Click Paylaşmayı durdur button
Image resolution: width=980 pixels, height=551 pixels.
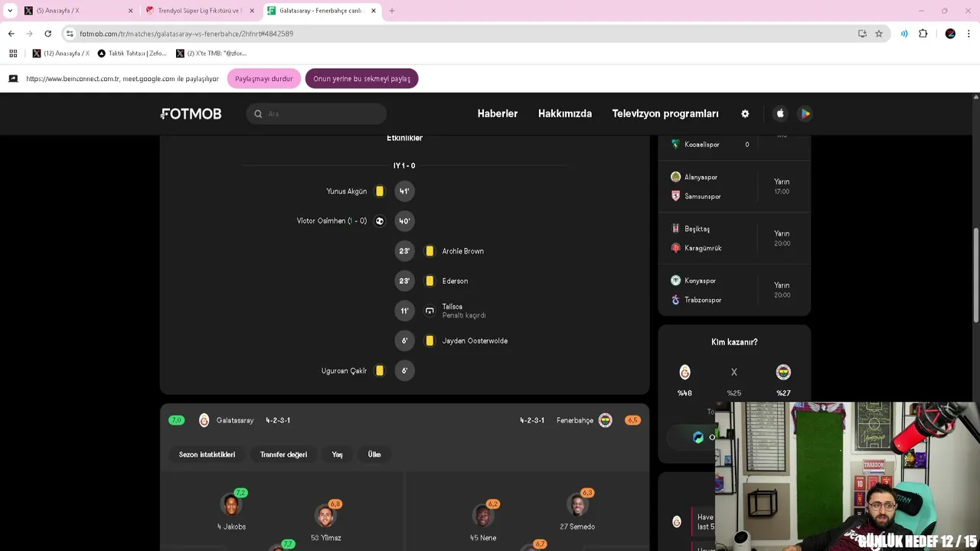pos(264,79)
